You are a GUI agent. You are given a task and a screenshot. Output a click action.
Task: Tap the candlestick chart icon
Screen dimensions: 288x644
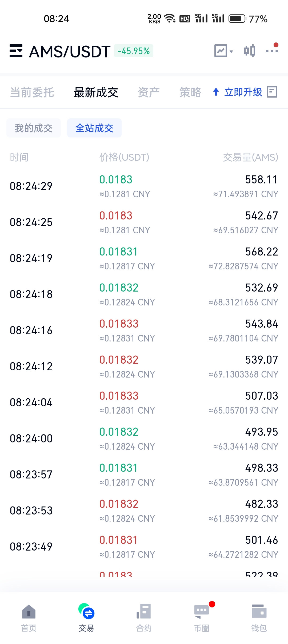pos(250,51)
